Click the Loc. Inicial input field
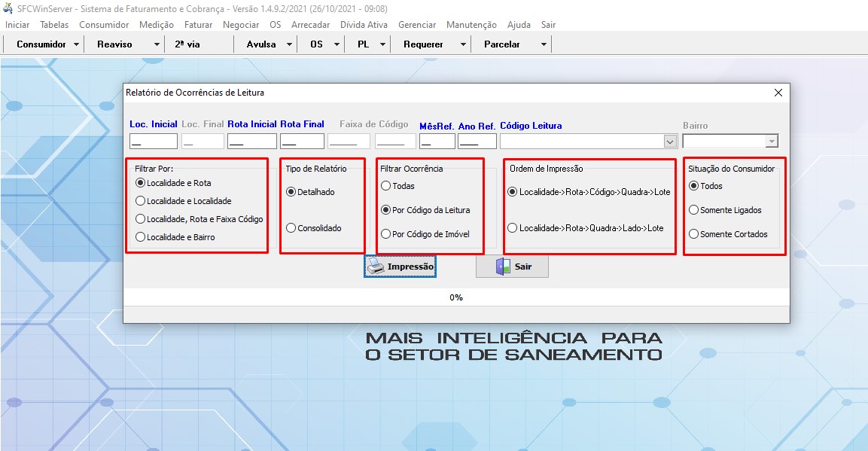The width and height of the screenshot is (868, 451). (154, 142)
